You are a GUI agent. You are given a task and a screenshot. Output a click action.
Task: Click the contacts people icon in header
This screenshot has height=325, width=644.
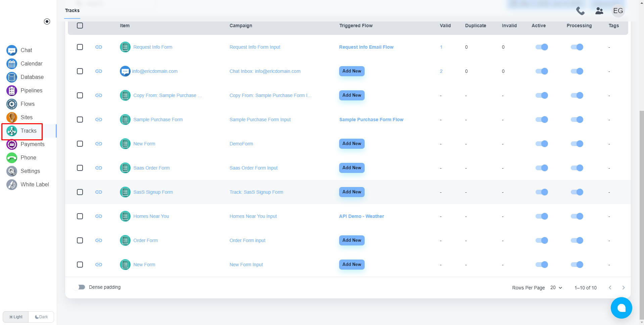click(599, 11)
